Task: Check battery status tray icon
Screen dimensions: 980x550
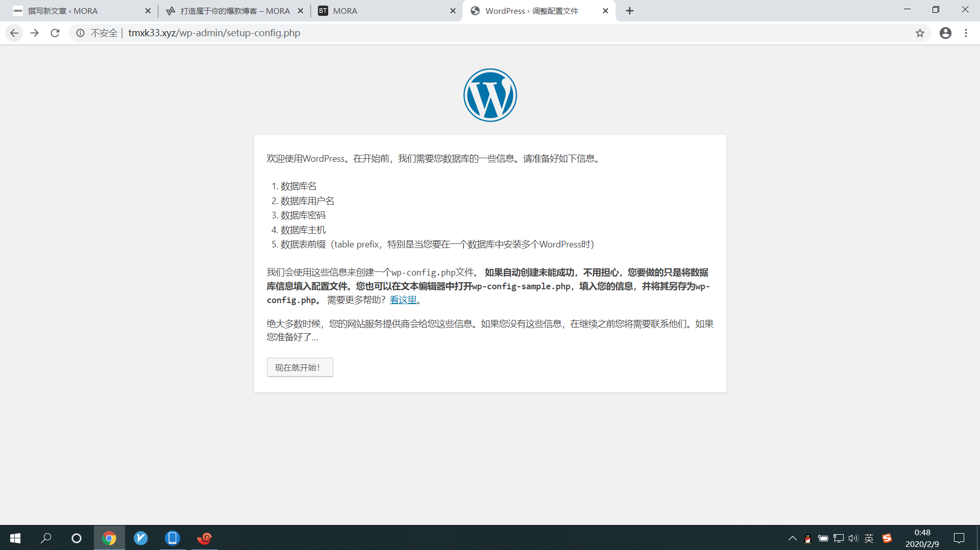Action: tap(823, 538)
